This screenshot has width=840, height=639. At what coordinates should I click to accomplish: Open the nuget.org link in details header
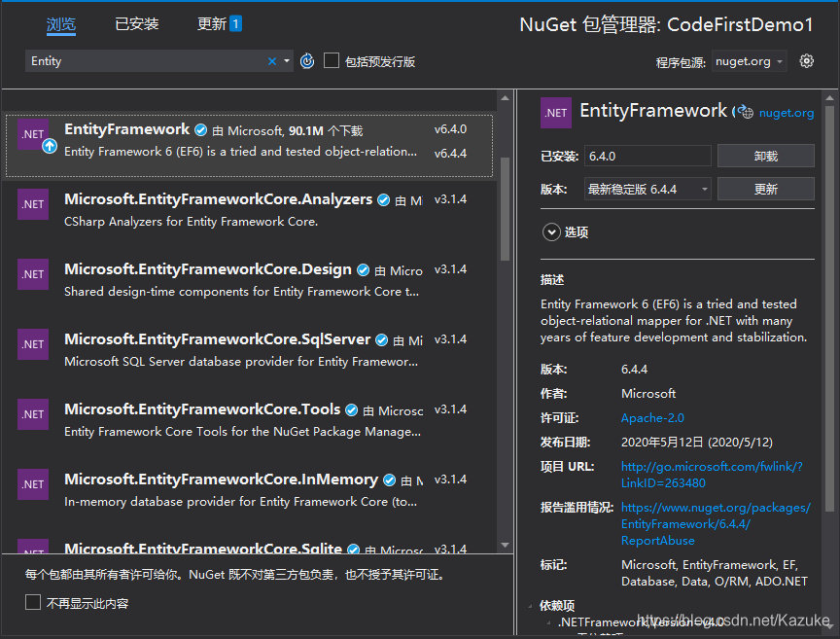pyautogui.click(x=786, y=113)
